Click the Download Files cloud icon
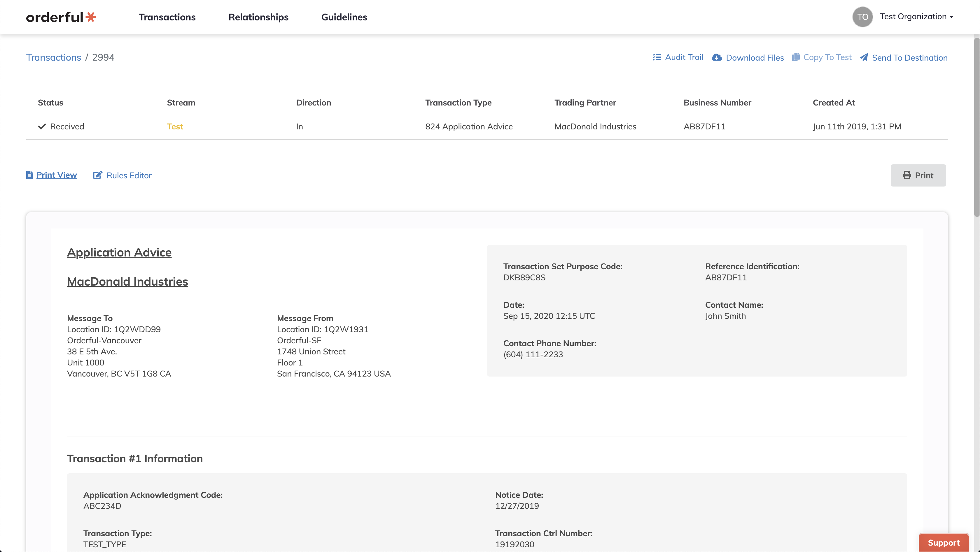Image resolution: width=980 pixels, height=552 pixels. pyautogui.click(x=717, y=57)
